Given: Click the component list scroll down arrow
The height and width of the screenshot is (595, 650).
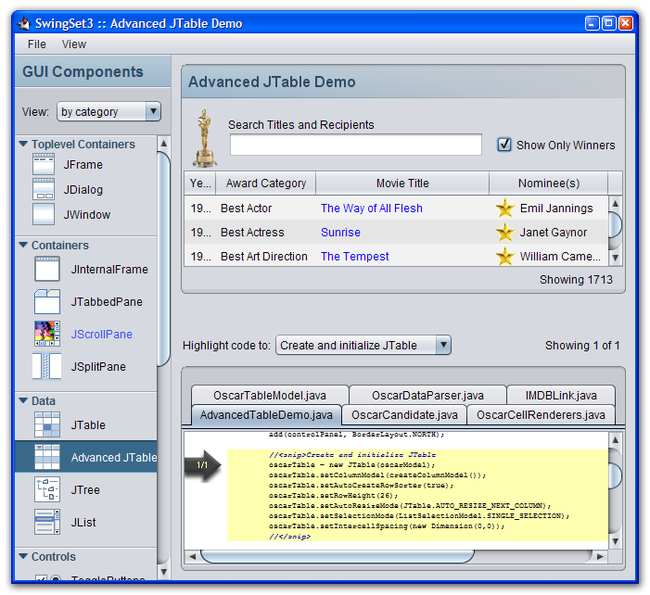Looking at the screenshot, I should tap(164, 572).
